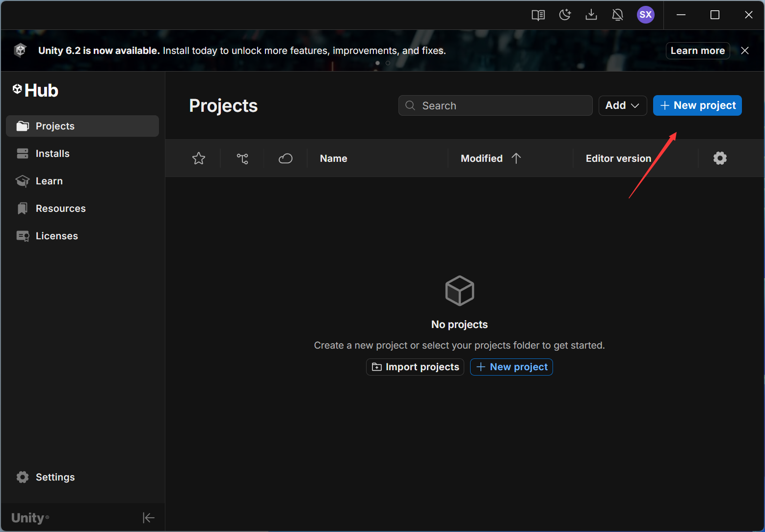Open the Licenses sidebar tab
Viewport: 765px width, 532px height.
[82, 236]
